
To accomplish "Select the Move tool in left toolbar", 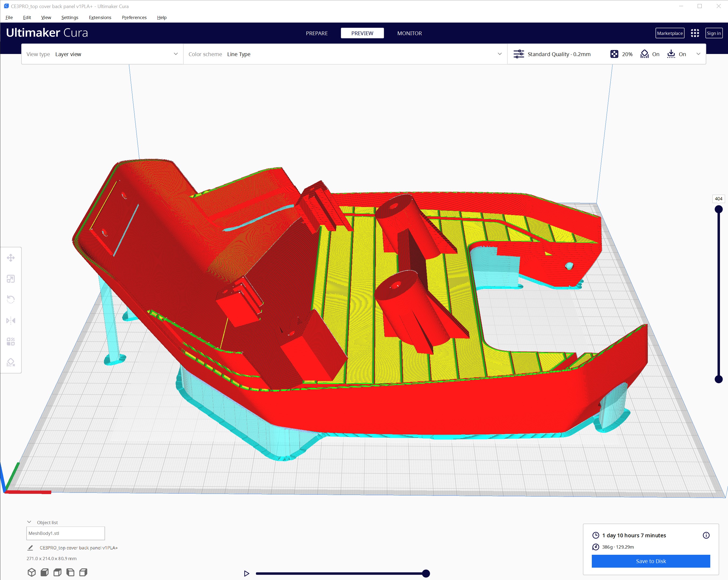I will (x=11, y=258).
